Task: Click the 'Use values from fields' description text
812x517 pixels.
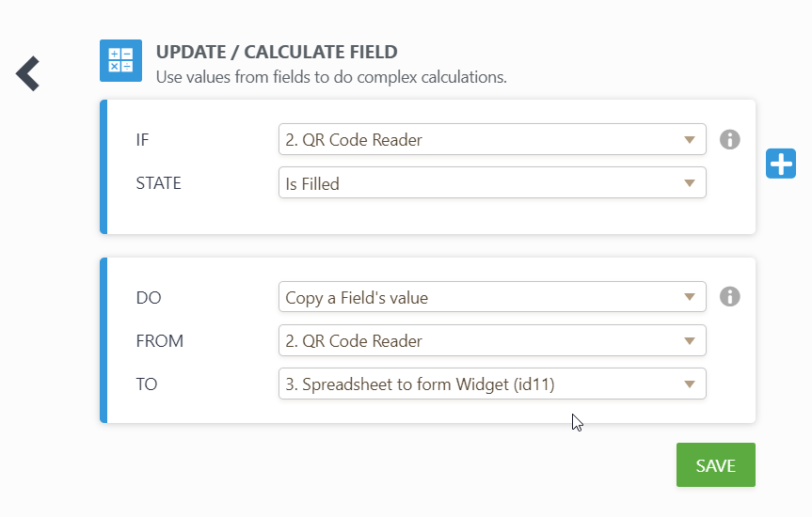Action: pyautogui.click(x=331, y=77)
